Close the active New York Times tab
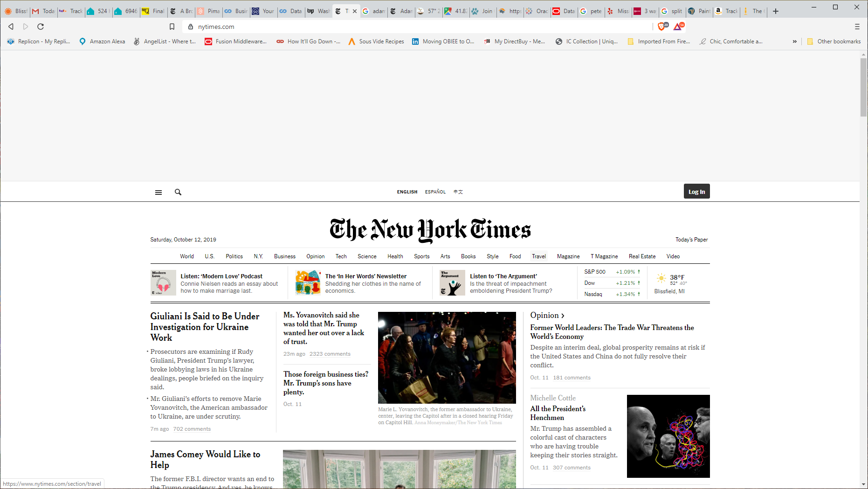Image resolution: width=868 pixels, height=489 pixels. click(x=355, y=11)
